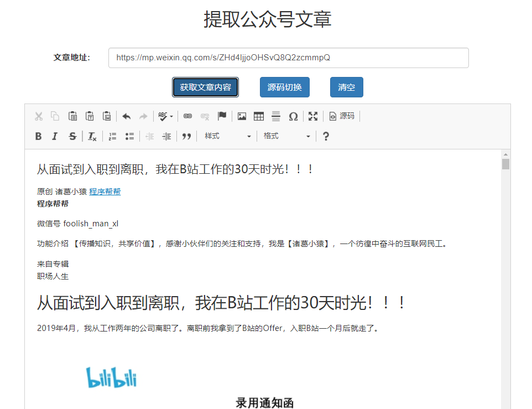The height and width of the screenshot is (409, 532).
Task: Open the ABC spell check dropdown
Action: point(165,116)
